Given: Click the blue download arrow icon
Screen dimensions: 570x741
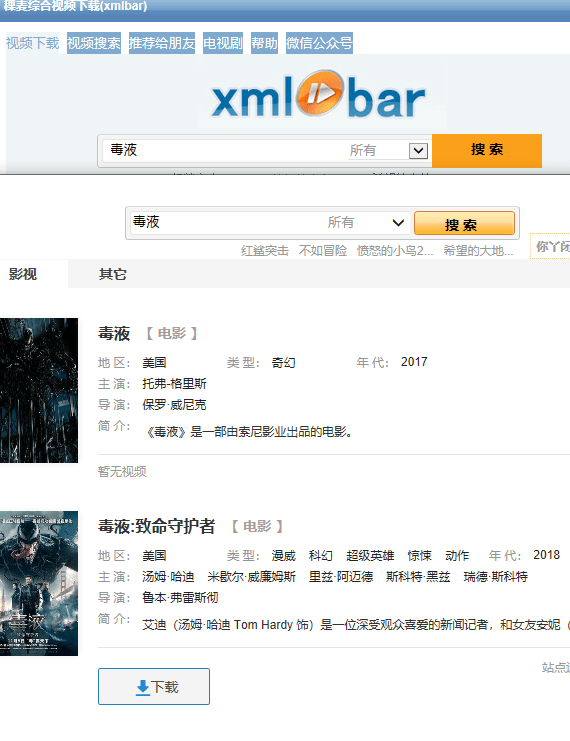Looking at the screenshot, I should coord(143,688).
